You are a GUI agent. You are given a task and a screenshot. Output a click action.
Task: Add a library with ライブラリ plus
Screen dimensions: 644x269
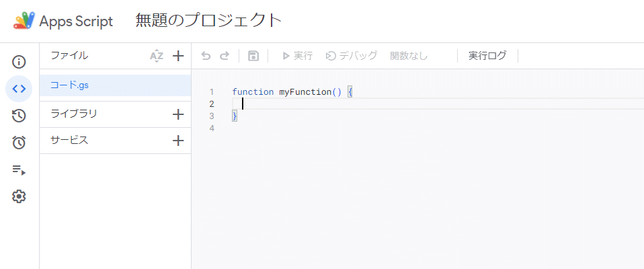[x=178, y=114]
